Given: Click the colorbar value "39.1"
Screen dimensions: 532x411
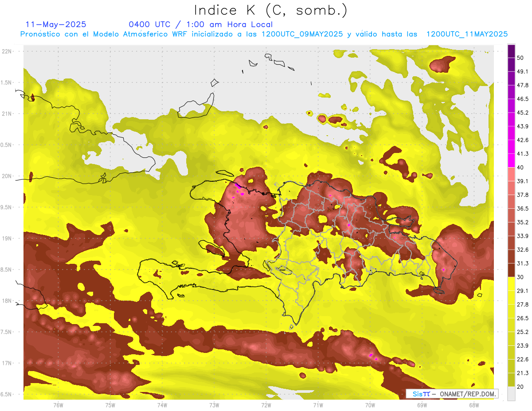Looking at the screenshot, I should coord(522,181).
